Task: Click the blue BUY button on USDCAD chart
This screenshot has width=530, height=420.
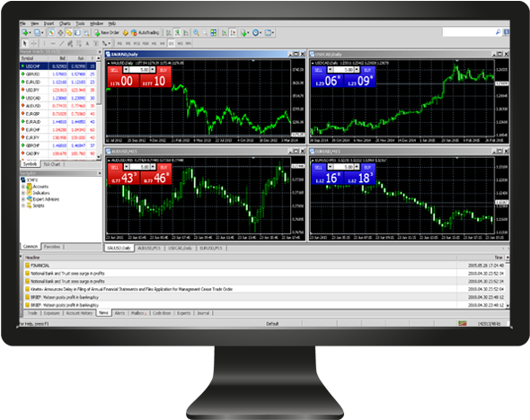Action: 367,70
